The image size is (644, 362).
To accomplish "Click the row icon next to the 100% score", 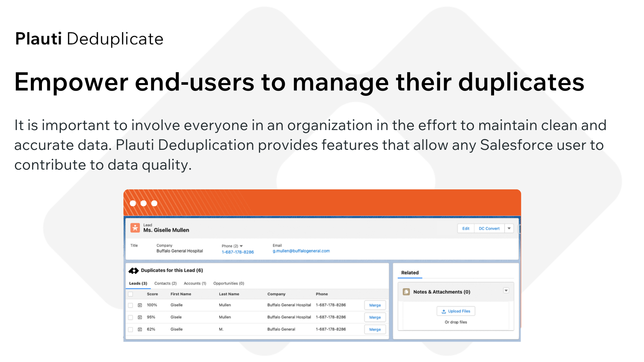I will coord(140,305).
